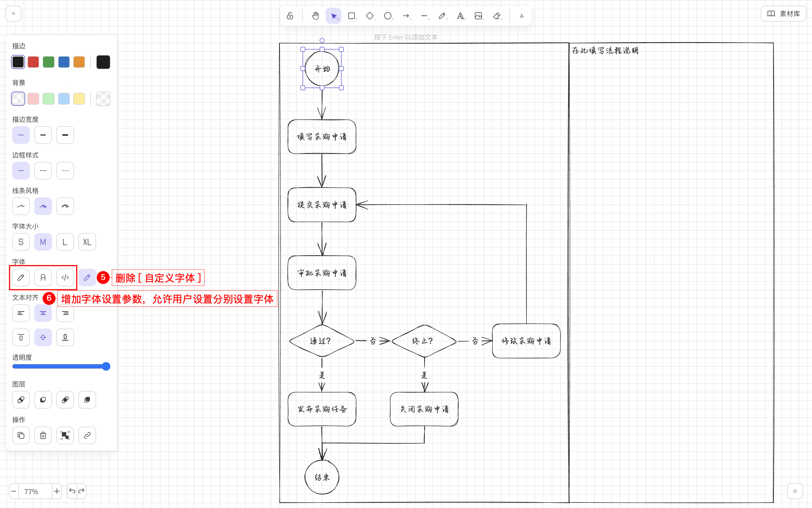
Task: Click the Delete trash icon
Action: (43, 435)
